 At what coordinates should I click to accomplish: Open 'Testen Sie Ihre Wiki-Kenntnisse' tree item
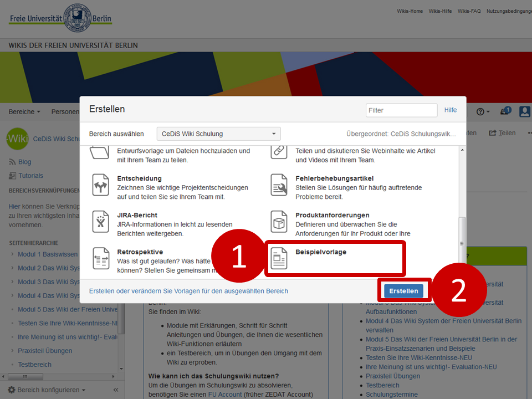[x=68, y=323]
